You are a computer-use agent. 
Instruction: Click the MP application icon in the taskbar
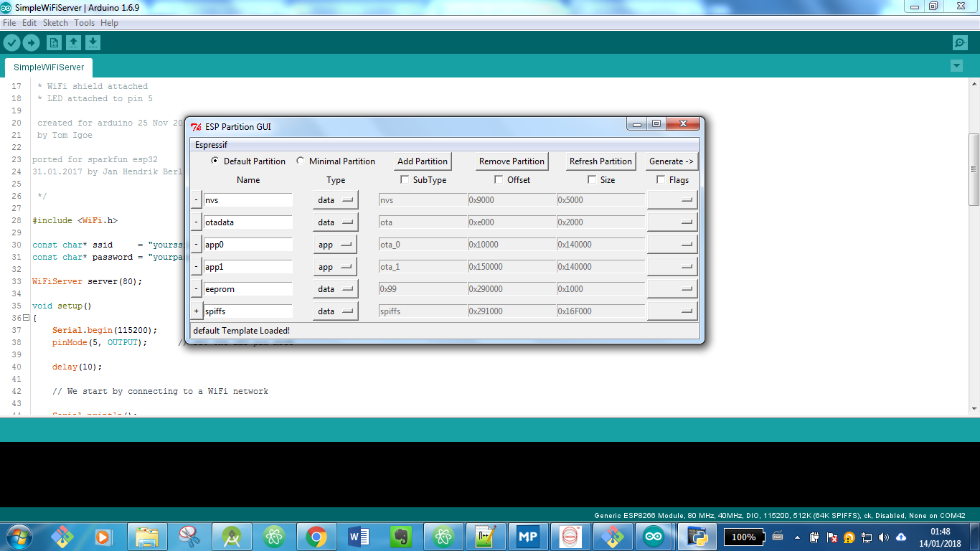pos(528,537)
